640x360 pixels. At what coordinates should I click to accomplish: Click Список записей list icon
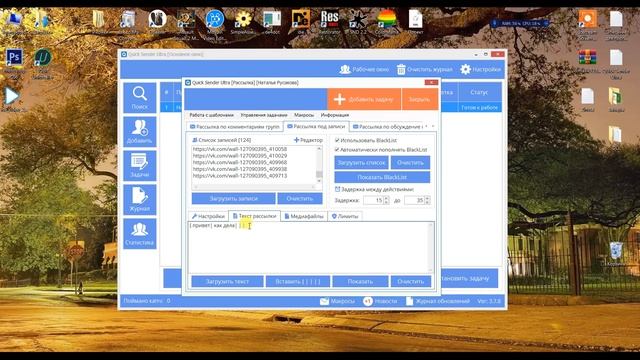(195, 140)
